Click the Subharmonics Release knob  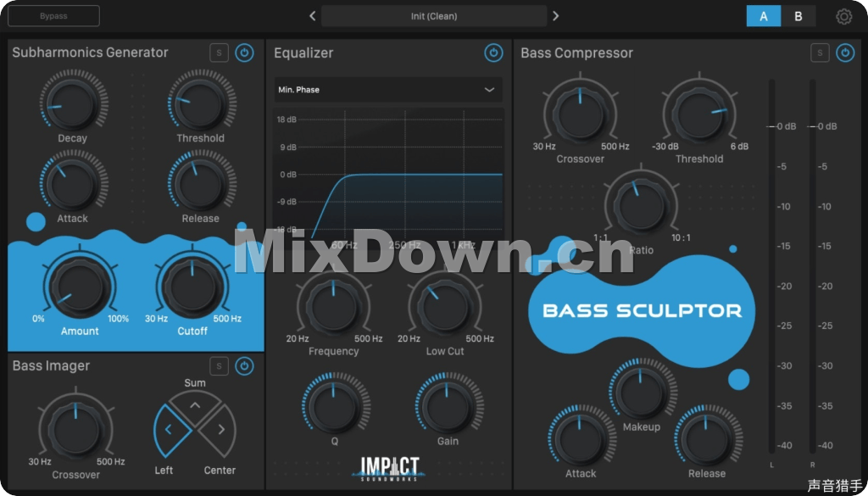click(201, 184)
